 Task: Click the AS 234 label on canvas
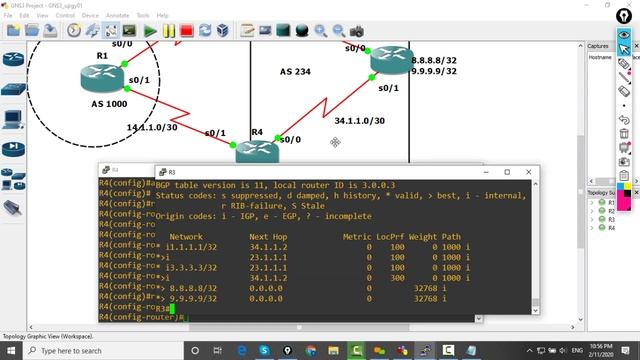pyautogui.click(x=295, y=72)
